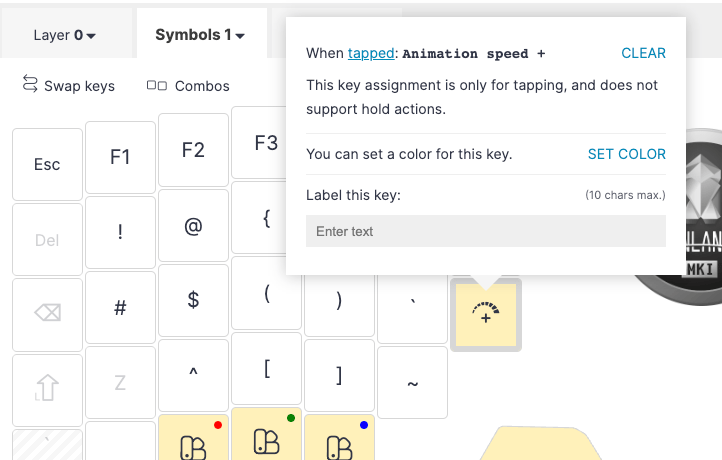Select the Z key

[120, 383]
